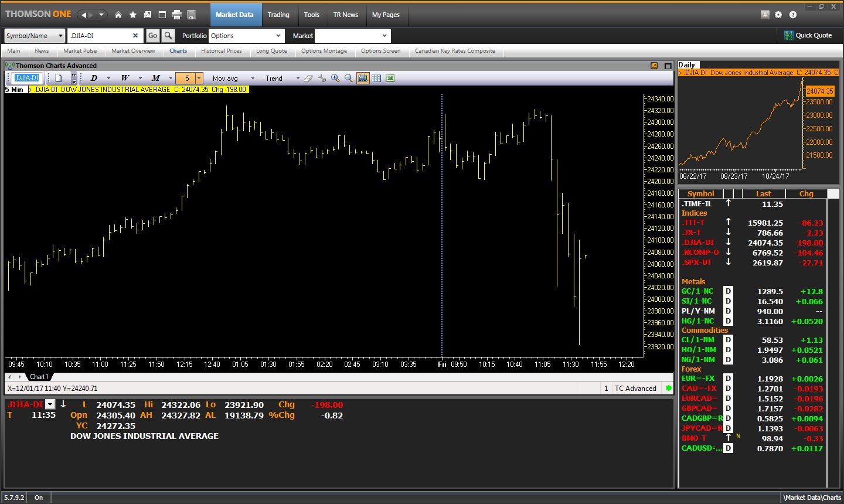Viewport: 844px width, 504px height.
Task: Open page in new window icon
Action: (148, 15)
